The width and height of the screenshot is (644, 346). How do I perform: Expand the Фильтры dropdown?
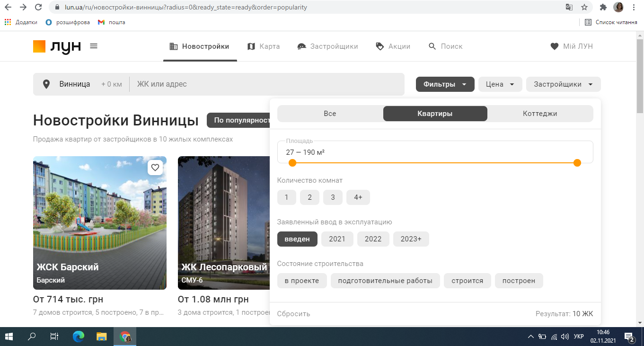pyautogui.click(x=445, y=84)
